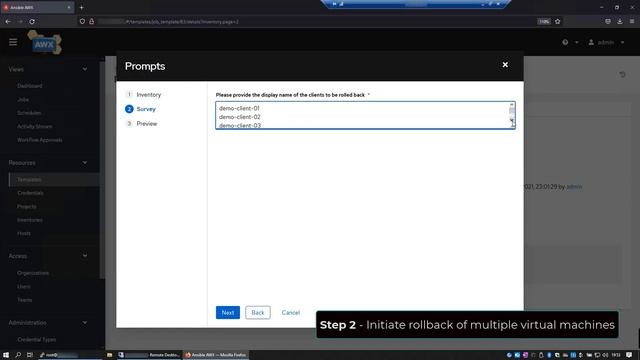Viewport: 640px width, 360px height.
Task: Open Teams in the sidebar
Action: tap(24, 300)
